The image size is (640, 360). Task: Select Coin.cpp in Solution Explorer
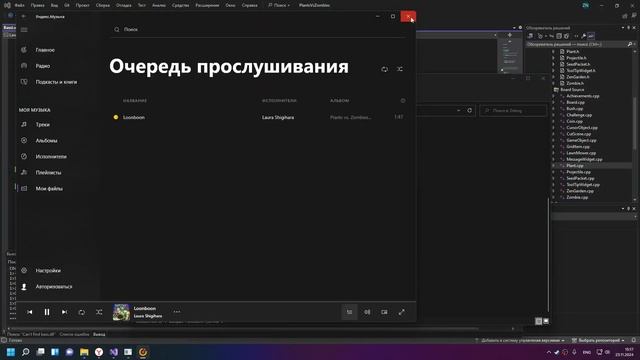(574, 121)
